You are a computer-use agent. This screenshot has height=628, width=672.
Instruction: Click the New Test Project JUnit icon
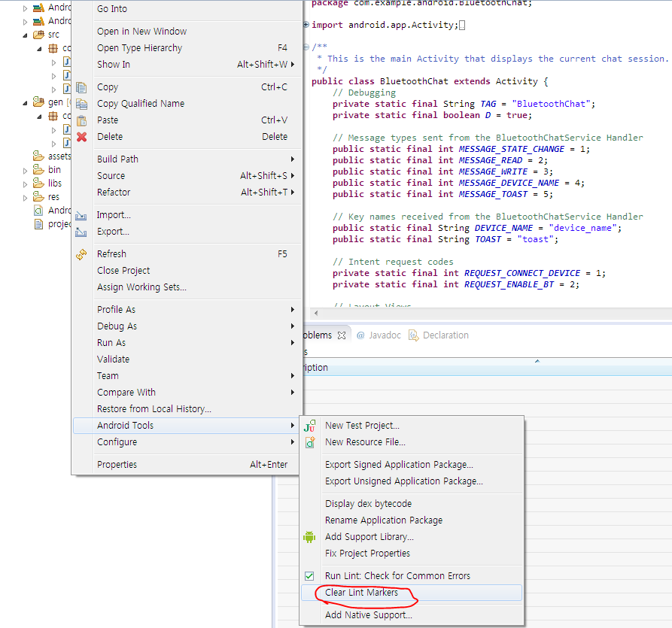[x=309, y=426]
